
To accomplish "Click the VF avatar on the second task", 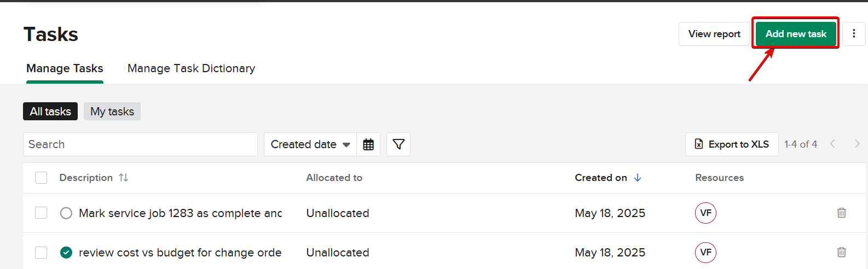I will (x=705, y=252).
